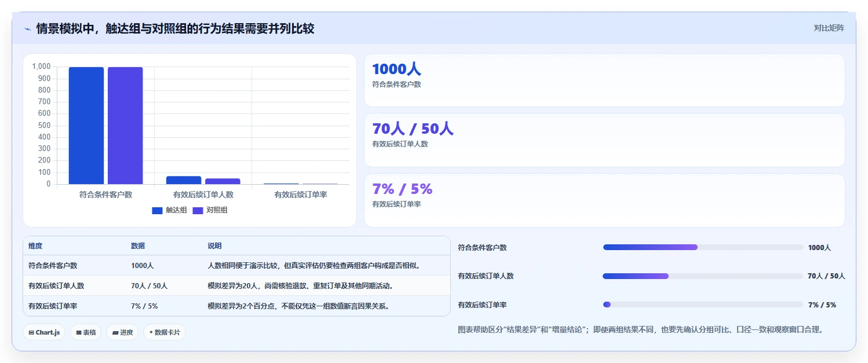
Task: Click the 说明 table column header
Action: 214,246
